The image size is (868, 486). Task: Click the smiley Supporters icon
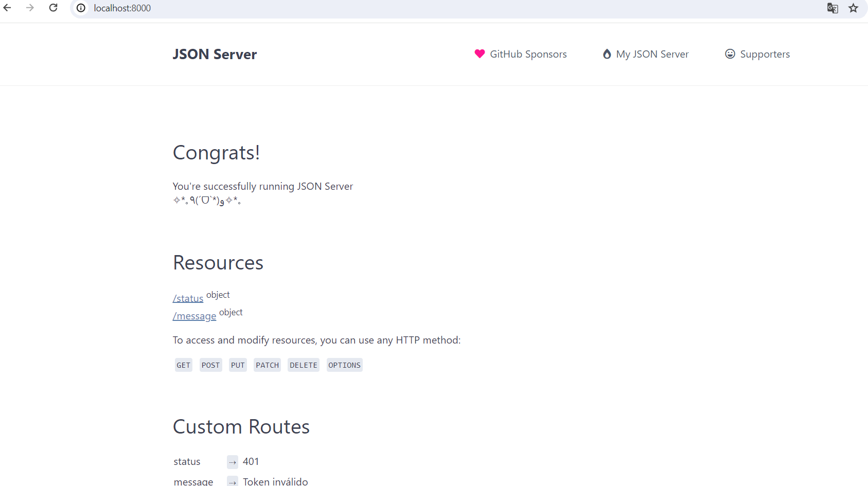click(x=730, y=53)
